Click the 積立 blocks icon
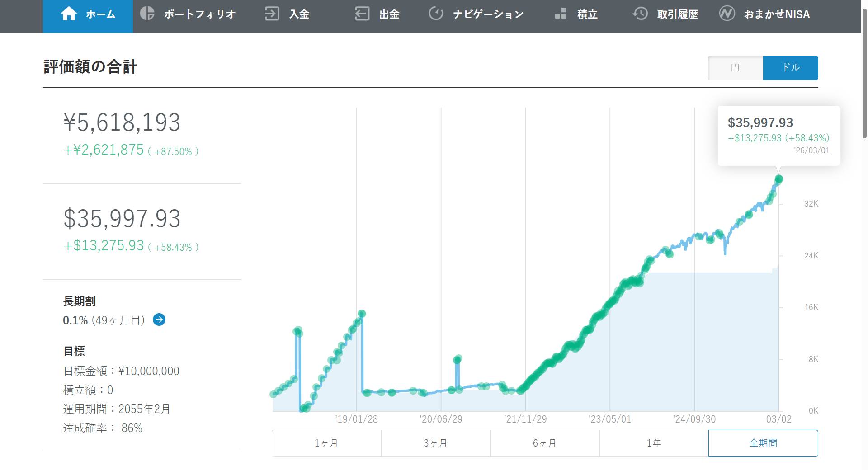 [x=561, y=14]
